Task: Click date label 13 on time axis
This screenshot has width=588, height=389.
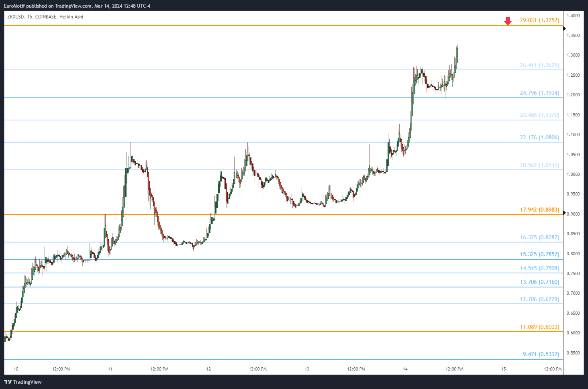Action: pos(307,369)
